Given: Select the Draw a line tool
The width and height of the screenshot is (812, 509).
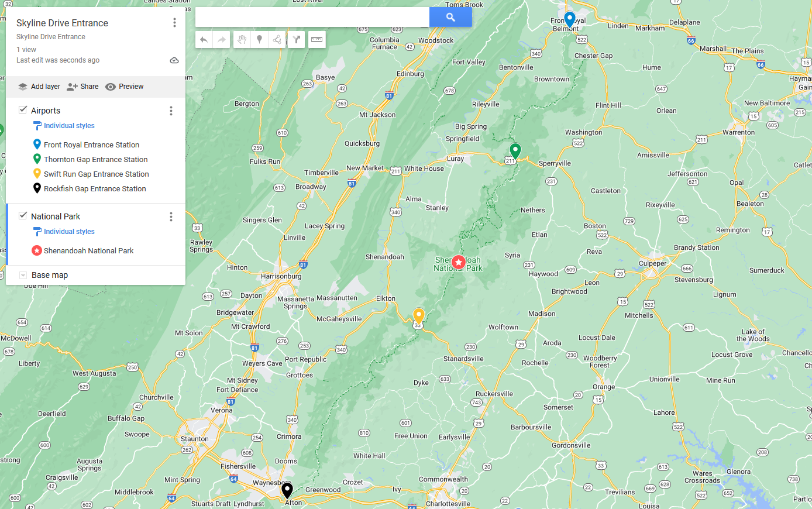Looking at the screenshot, I should point(277,40).
